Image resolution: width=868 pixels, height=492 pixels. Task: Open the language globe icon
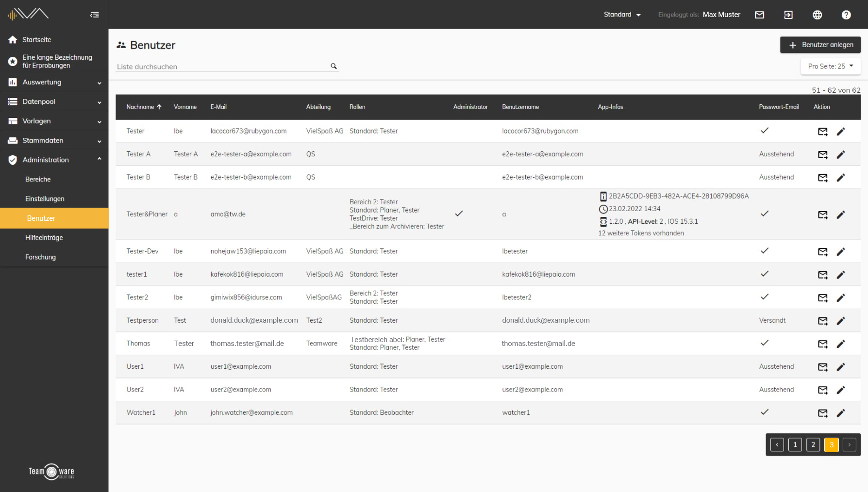(x=818, y=15)
